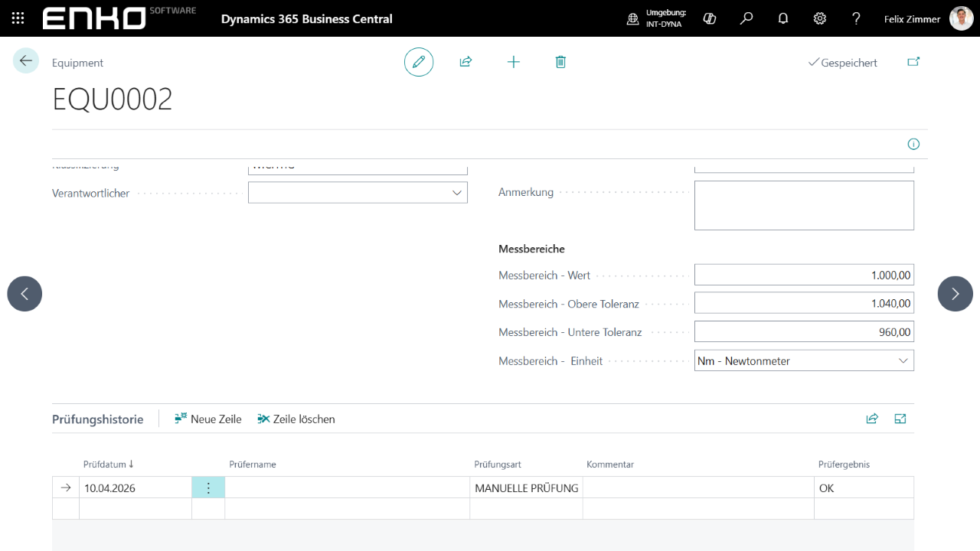Click the page info icon above Messbereiche
This screenshot has height=551, width=980.
[x=913, y=144]
